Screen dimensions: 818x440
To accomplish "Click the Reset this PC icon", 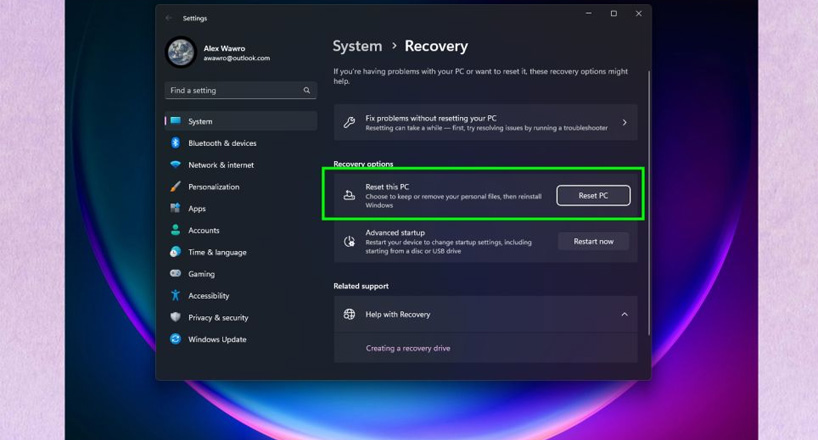I will point(349,195).
